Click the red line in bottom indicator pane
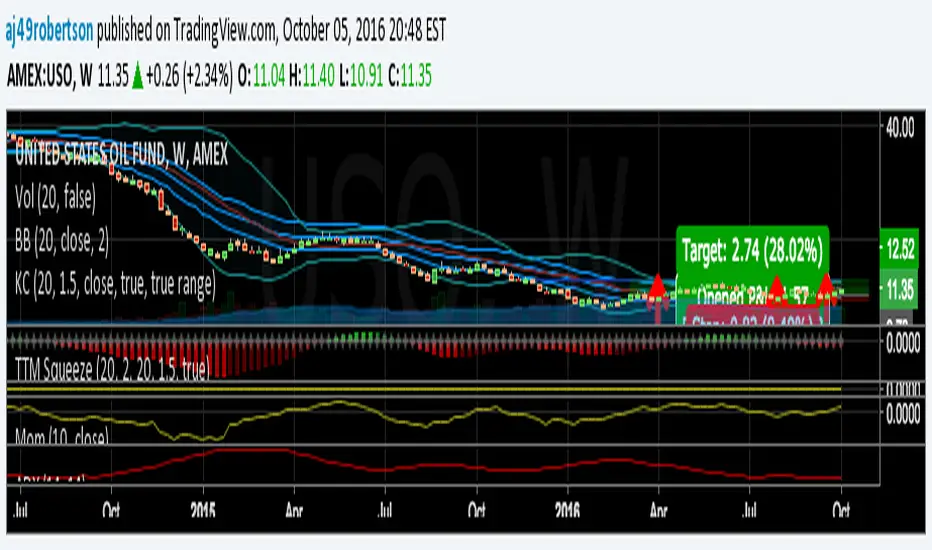The image size is (932, 550). coord(424,464)
